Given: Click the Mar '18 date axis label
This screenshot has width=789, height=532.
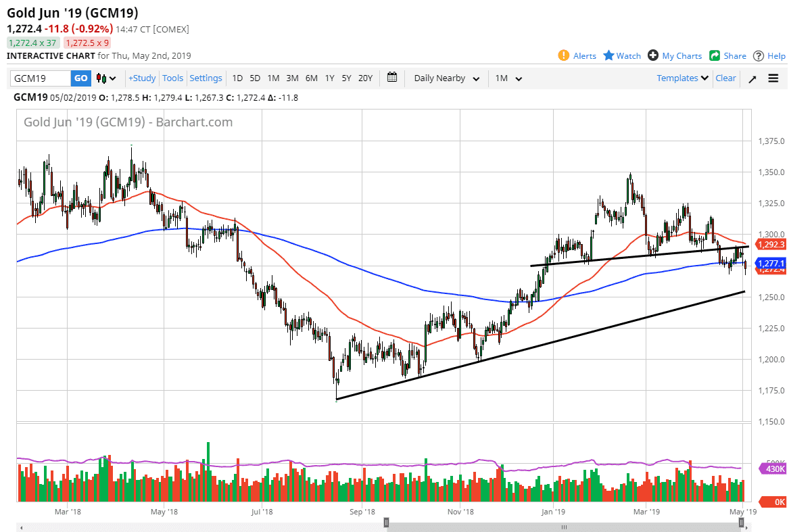Looking at the screenshot, I should 68,511.
